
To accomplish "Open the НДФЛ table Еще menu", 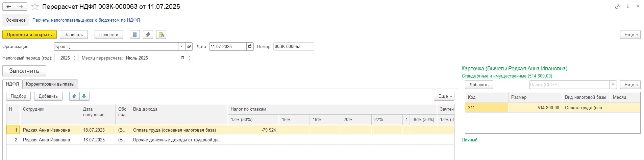I will pyautogui.click(x=444, y=96).
